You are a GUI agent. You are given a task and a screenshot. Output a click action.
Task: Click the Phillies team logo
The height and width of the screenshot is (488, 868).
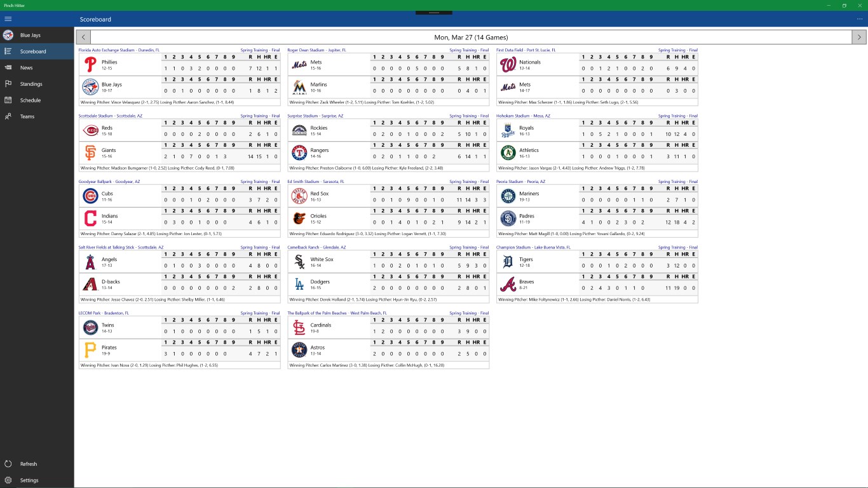tap(90, 65)
